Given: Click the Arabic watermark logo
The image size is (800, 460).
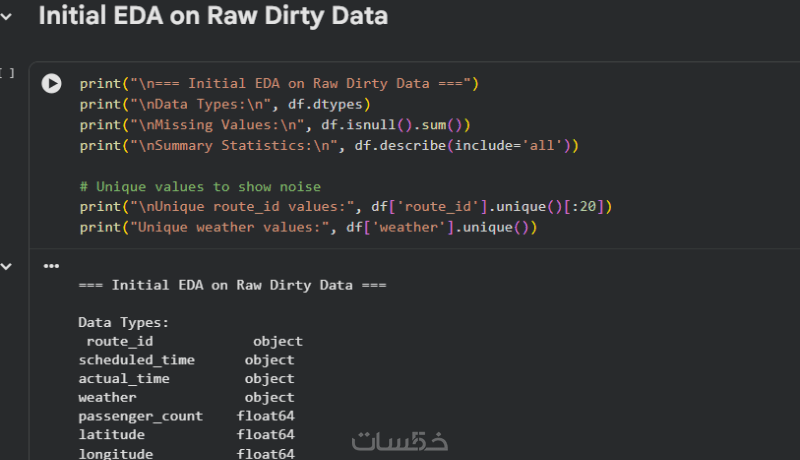Looking at the screenshot, I should (399, 441).
